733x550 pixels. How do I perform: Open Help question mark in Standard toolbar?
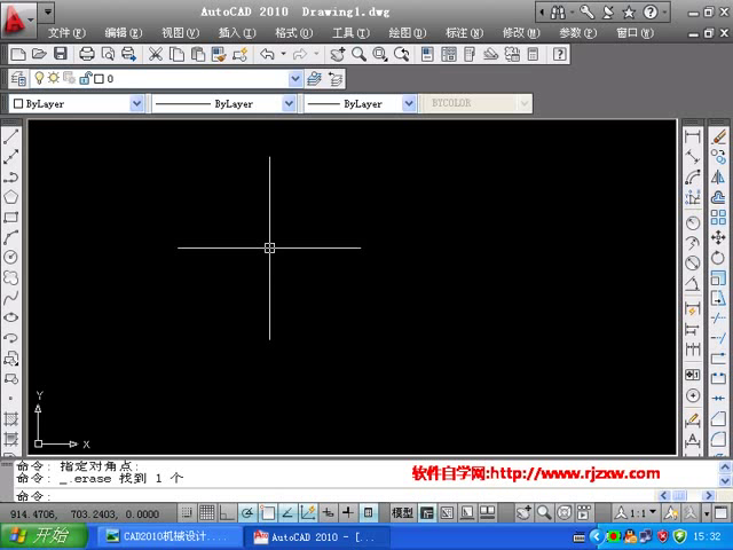560,54
